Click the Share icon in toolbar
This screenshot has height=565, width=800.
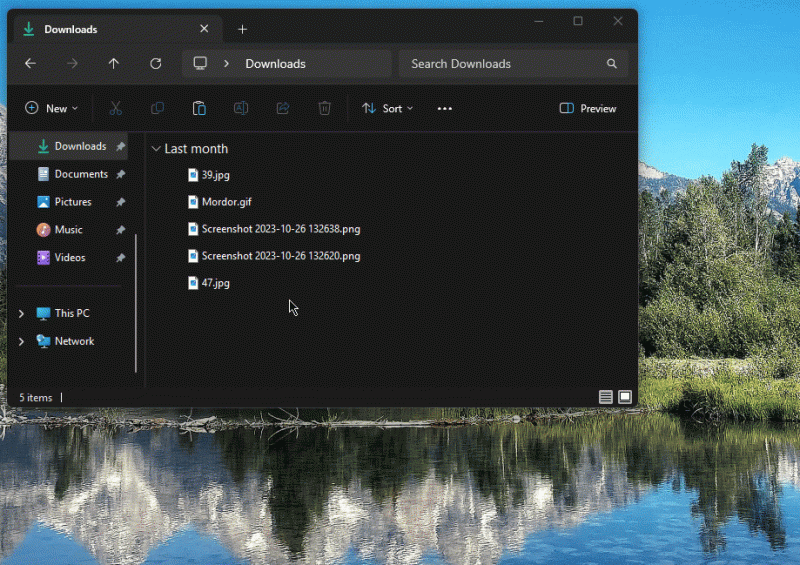point(283,108)
